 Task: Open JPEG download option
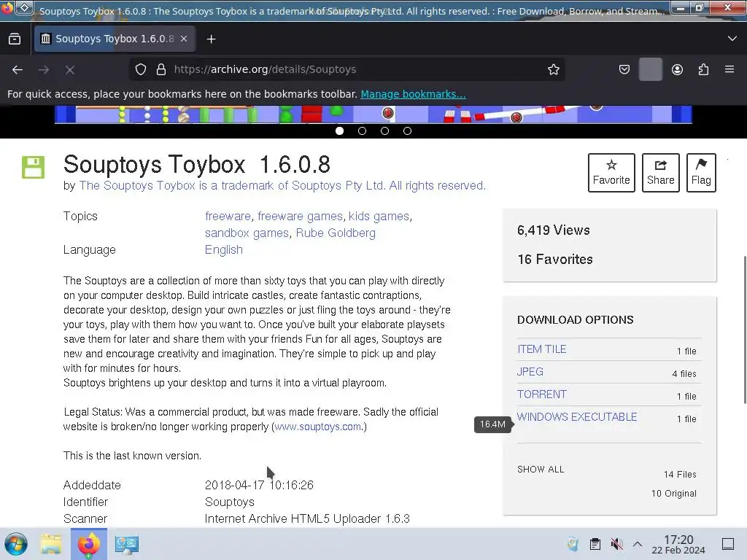(x=530, y=371)
